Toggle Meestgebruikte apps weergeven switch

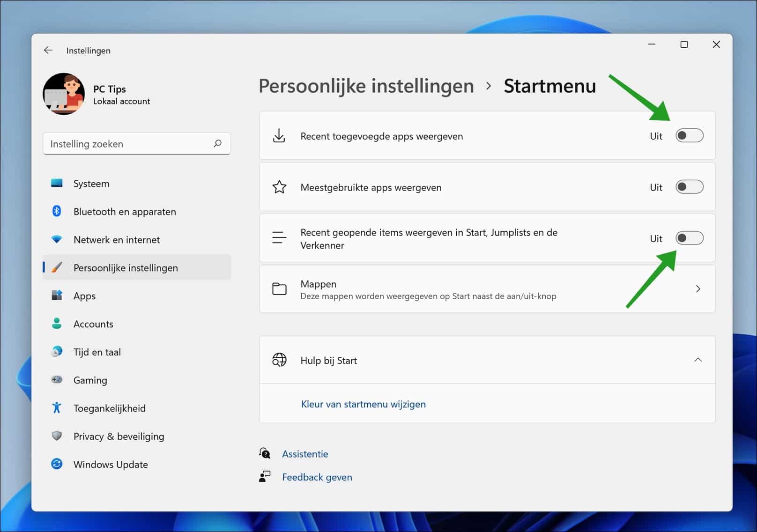point(689,187)
